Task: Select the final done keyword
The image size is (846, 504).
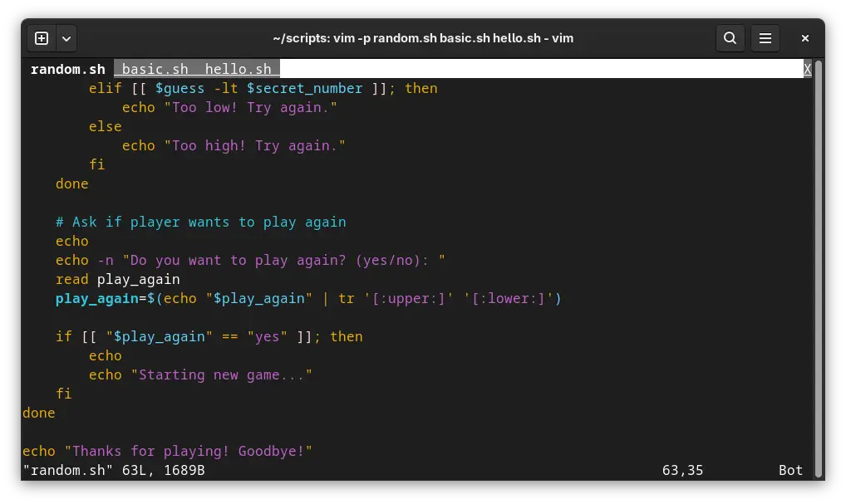Action: coord(38,413)
